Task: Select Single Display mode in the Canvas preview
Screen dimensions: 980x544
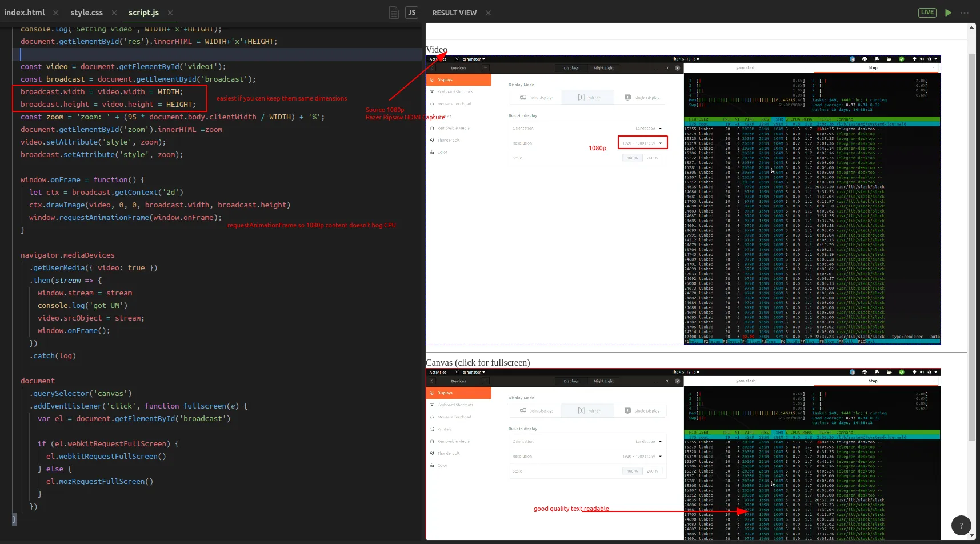Action: pyautogui.click(x=642, y=411)
